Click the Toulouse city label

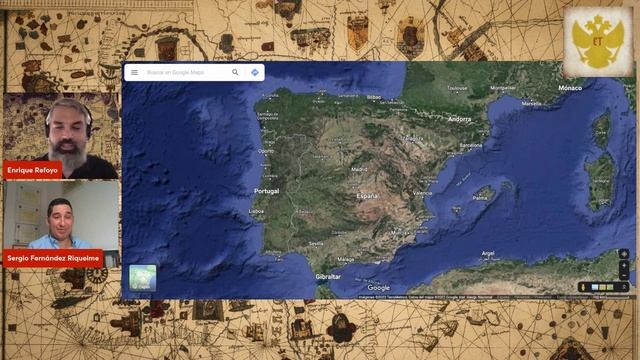pos(457,88)
